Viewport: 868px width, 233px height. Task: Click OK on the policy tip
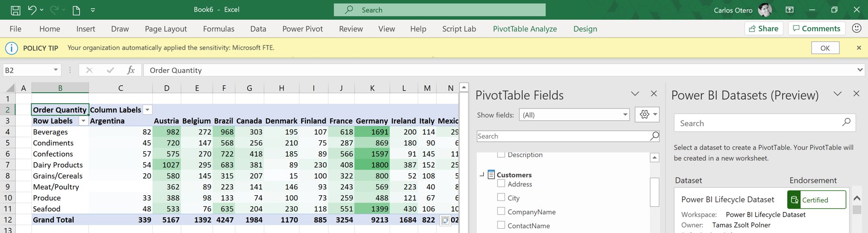coord(825,48)
